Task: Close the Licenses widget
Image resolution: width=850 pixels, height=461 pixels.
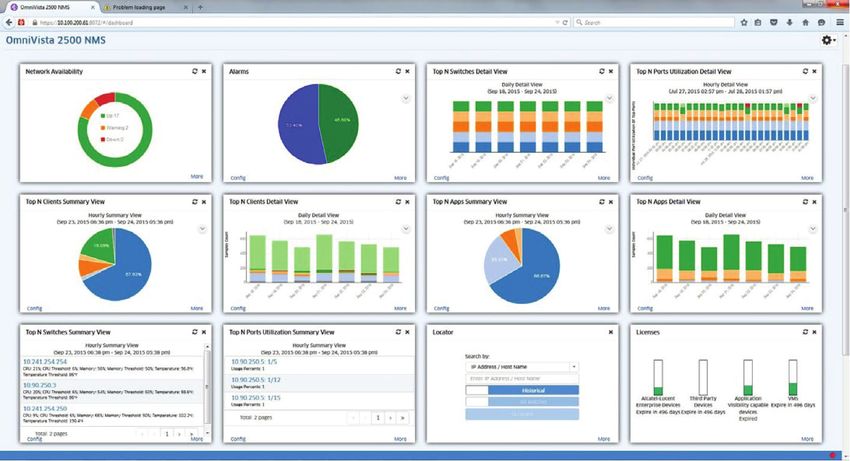Action: 814,332
